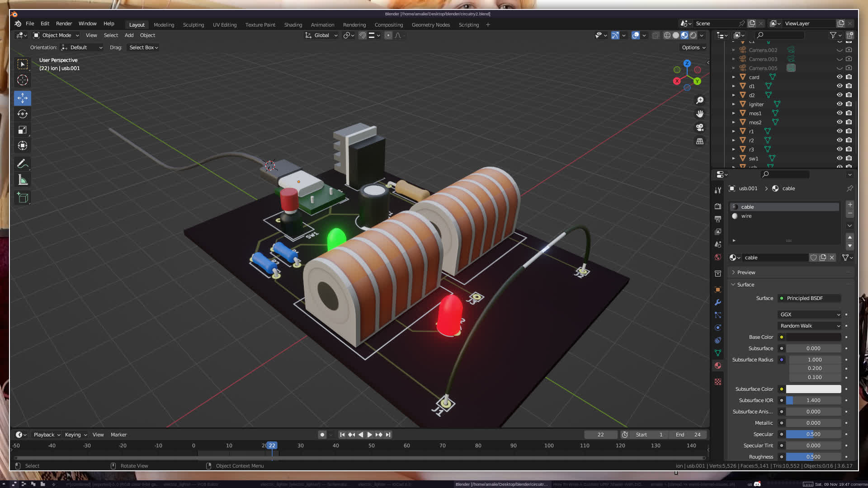Open the Modifier properties wrench tab
868x488 pixels.
(x=718, y=302)
